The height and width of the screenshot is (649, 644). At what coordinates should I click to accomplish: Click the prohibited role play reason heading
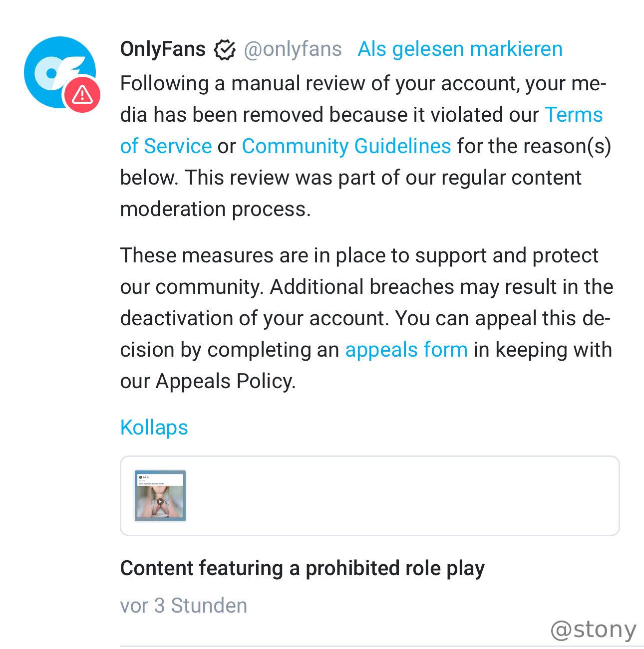tap(302, 568)
